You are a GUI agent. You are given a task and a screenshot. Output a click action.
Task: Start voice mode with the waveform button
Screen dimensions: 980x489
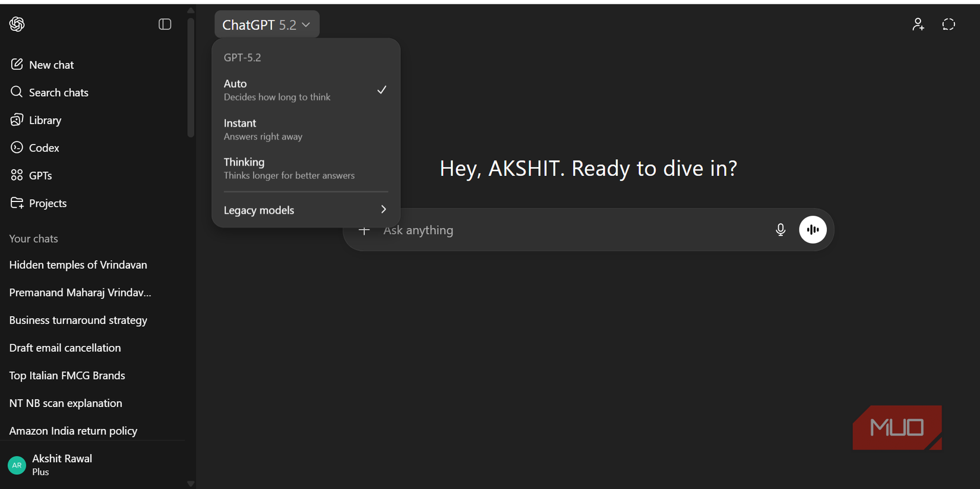coord(813,229)
